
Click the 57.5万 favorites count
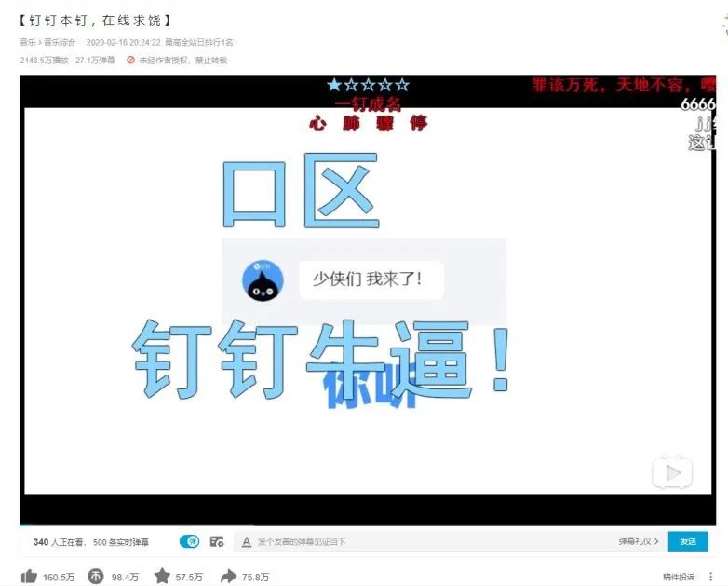(189, 578)
